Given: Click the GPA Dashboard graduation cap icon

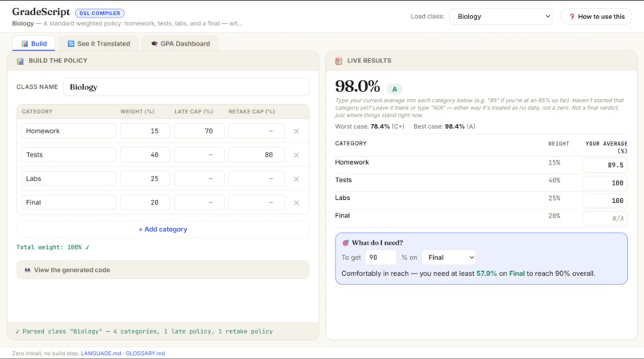Looking at the screenshot, I should pyautogui.click(x=154, y=44).
